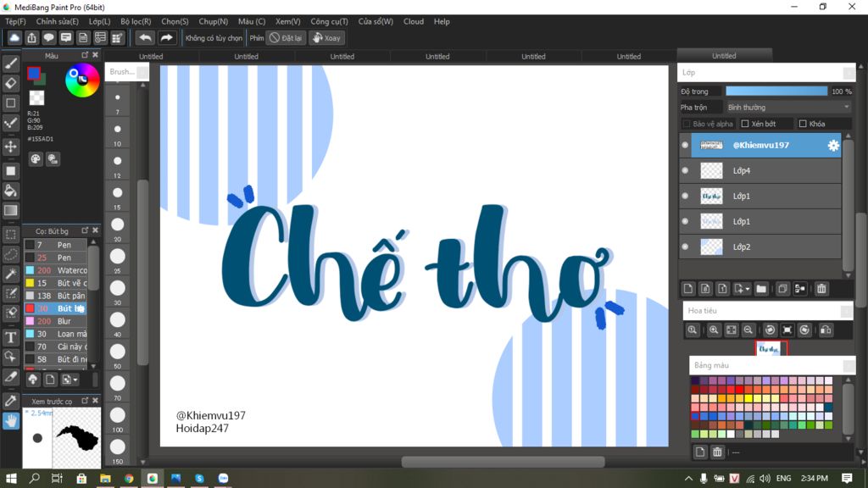Click the blue foreground color swatch
This screenshot has width=868, height=488.
(x=34, y=73)
